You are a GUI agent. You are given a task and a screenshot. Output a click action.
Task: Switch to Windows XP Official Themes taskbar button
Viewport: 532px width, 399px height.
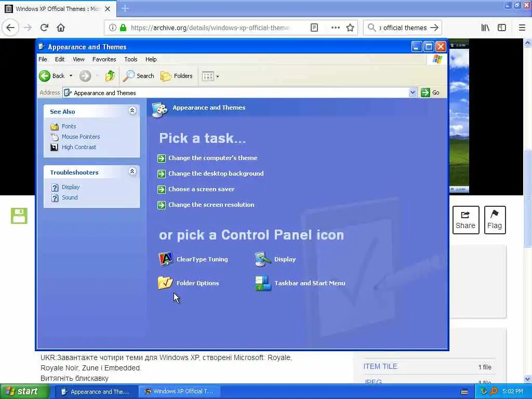[x=179, y=392]
